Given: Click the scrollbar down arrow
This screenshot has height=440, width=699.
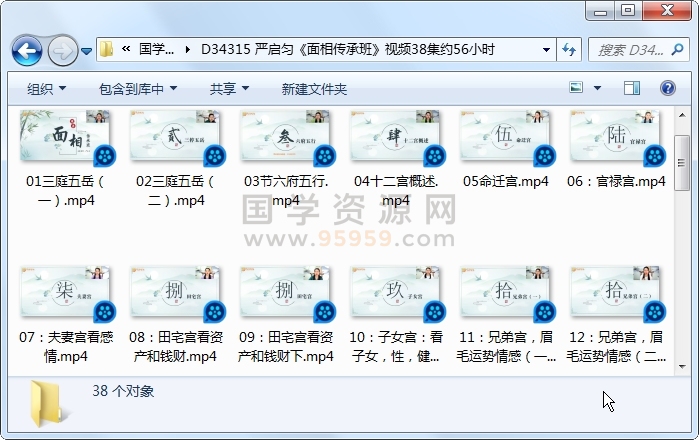Looking at the screenshot, I should point(682,366).
